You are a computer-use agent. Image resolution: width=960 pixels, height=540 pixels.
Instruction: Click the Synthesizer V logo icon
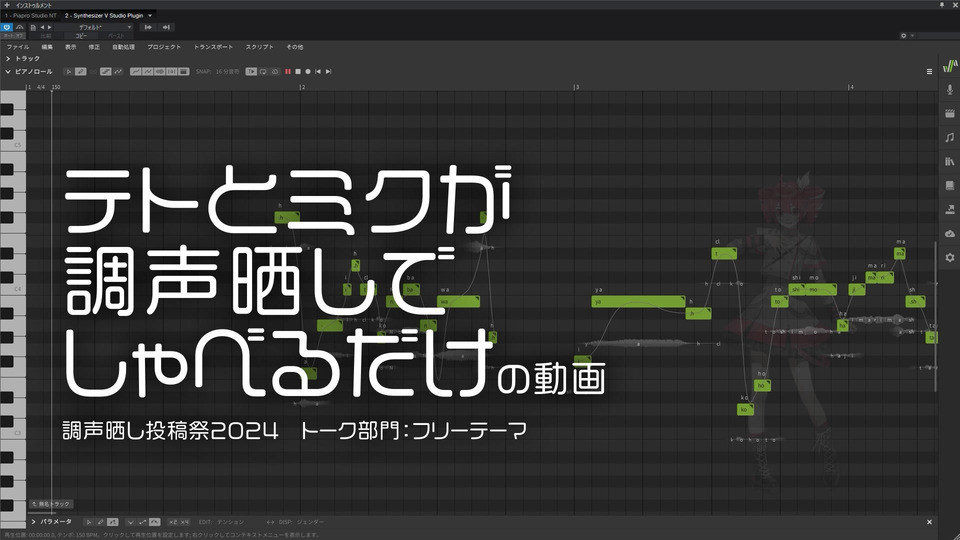[x=950, y=66]
